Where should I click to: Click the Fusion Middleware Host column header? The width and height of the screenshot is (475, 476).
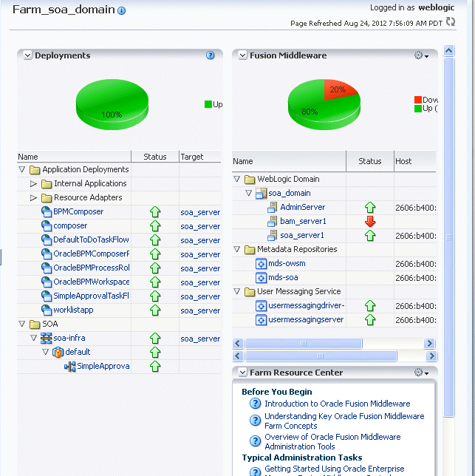(x=415, y=161)
